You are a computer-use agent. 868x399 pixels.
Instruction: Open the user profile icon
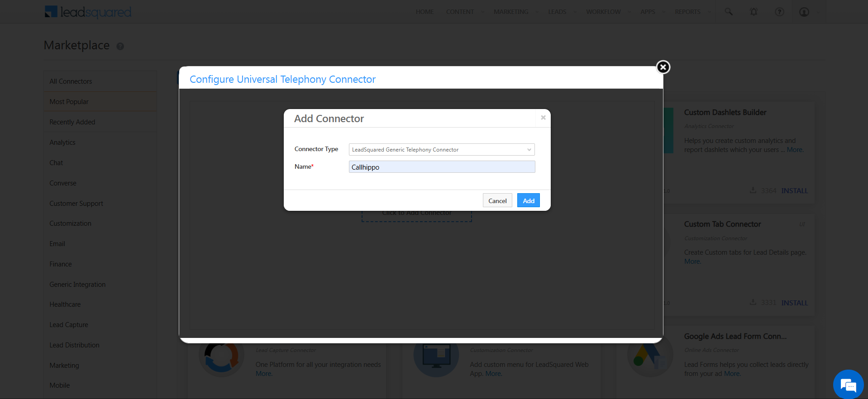coord(804,12)
